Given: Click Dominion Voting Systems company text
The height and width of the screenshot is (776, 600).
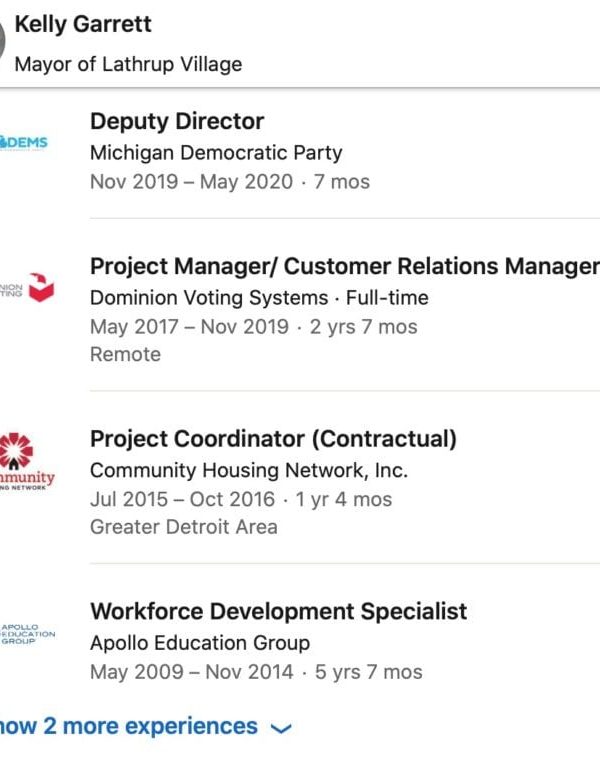Looking at the screenshot, I should (209, 298).
